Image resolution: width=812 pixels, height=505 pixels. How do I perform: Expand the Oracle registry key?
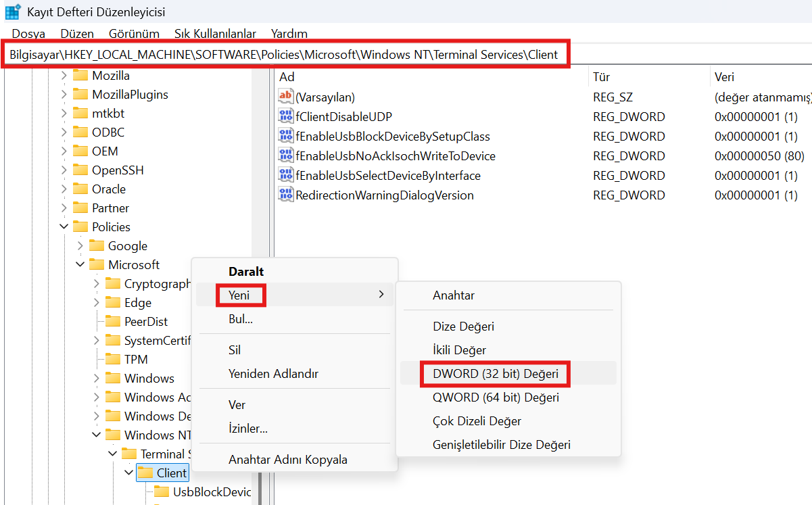pyautogui.click(x=64, y=189)
